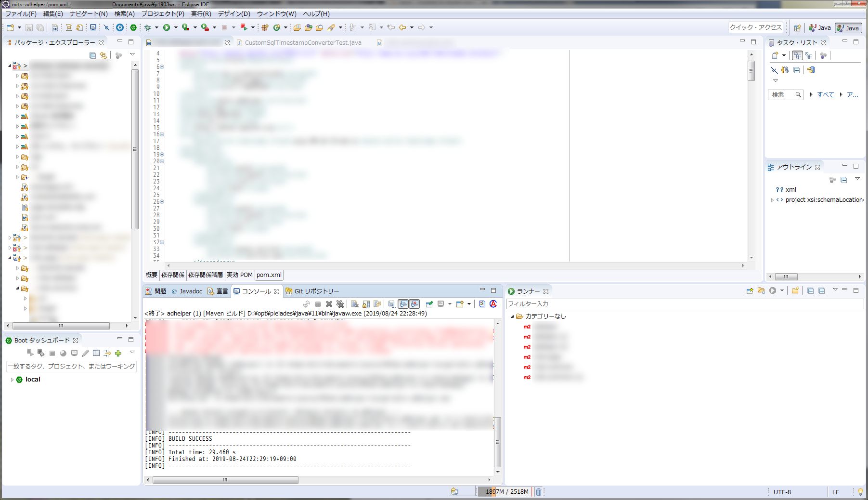
Task: Click the Forward navigation arrow
Action: 422,27
